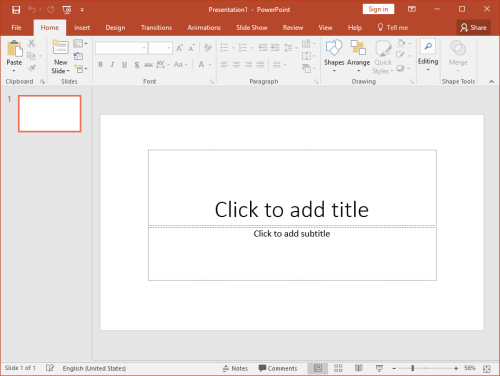Viewport: 500px width, 376px height.
Task: Open the Font dialog launcher
Action: click(212, 82)
